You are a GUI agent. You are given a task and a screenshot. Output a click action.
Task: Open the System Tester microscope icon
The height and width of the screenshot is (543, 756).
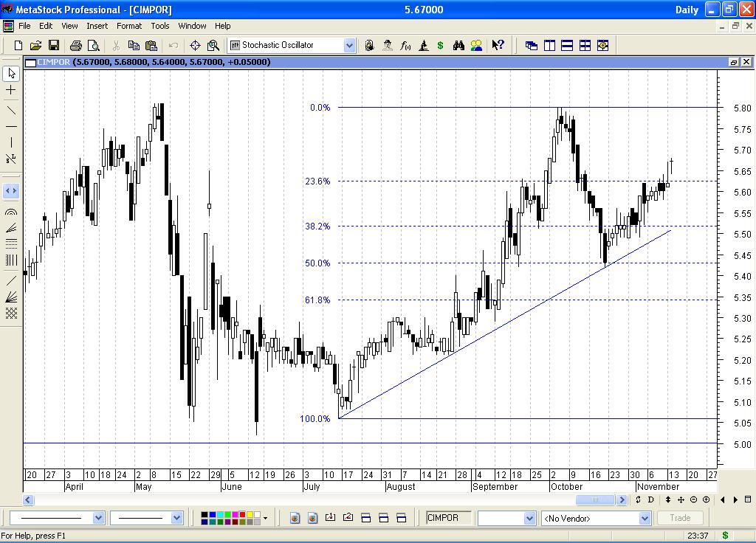pos(423,45)
